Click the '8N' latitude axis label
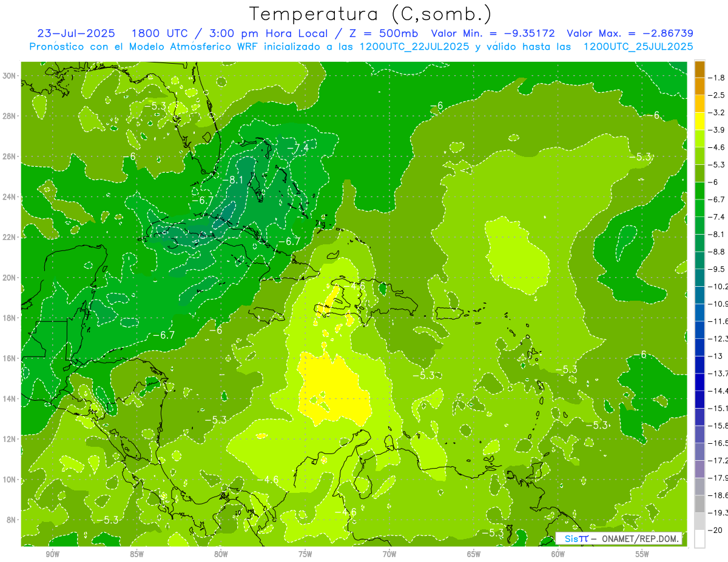 pos(12,520)
